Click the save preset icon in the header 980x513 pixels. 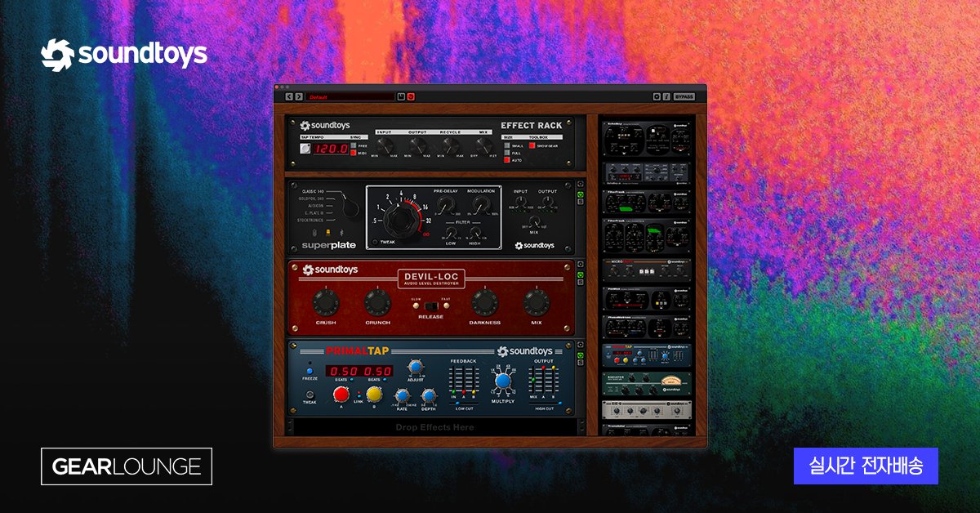[x=402, y=97]
